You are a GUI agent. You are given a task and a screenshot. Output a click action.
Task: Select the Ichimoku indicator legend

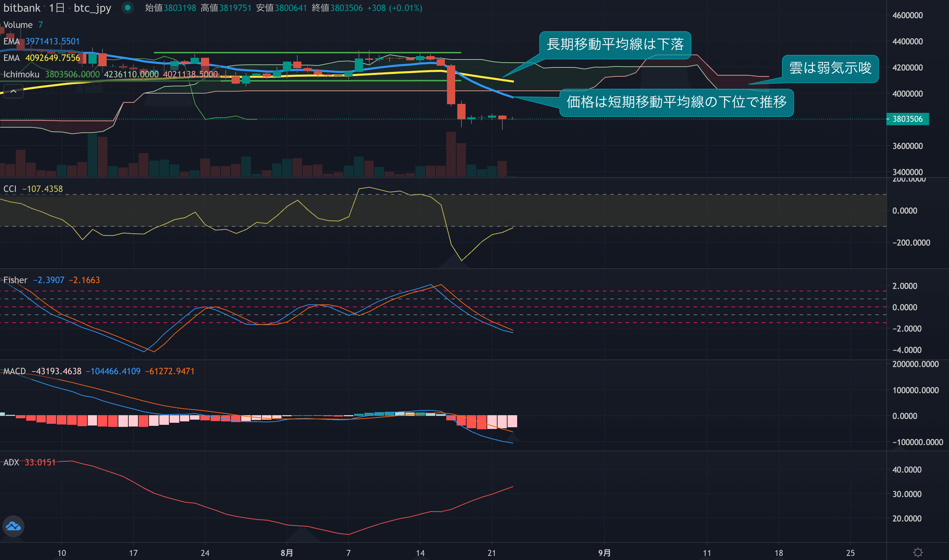tap(21, 74)
